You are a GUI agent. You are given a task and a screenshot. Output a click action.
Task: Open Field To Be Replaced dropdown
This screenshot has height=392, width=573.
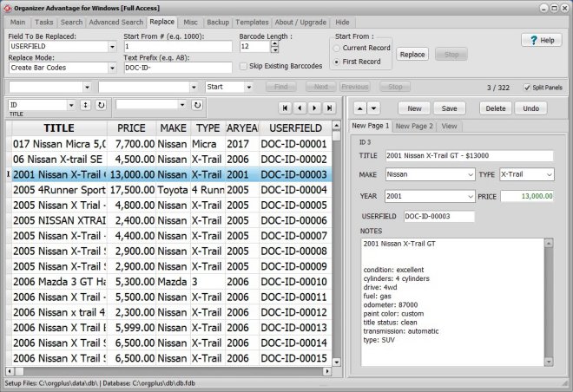pyautogui.click(x=112, y=46)
